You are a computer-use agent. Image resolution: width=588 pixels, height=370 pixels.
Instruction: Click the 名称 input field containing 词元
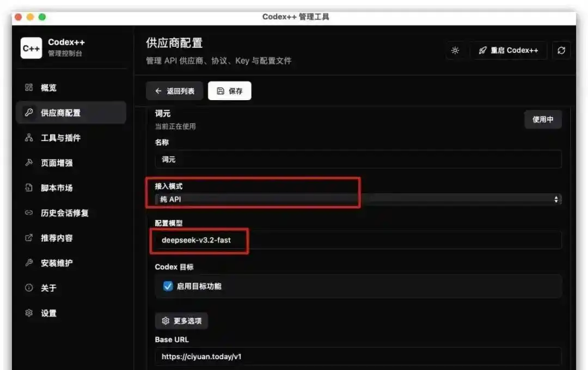pos(358,159)
